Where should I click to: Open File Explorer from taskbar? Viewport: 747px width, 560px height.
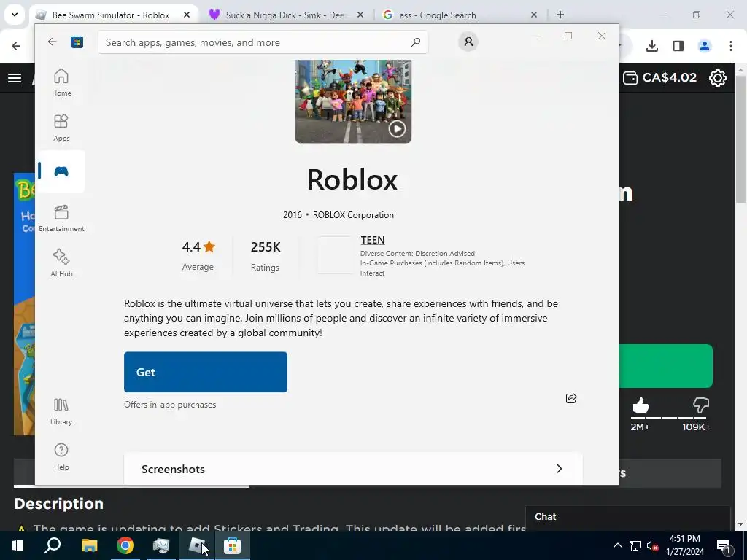(x=89, y=545)
